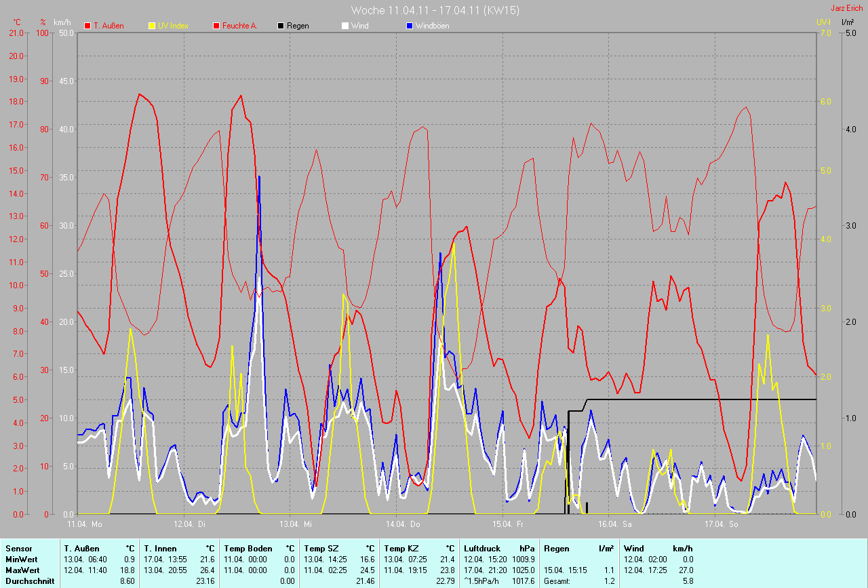Click the Temp SZ minimum value '16.6'
Viewport: 868px width, 588px height.
pos(368,560)
